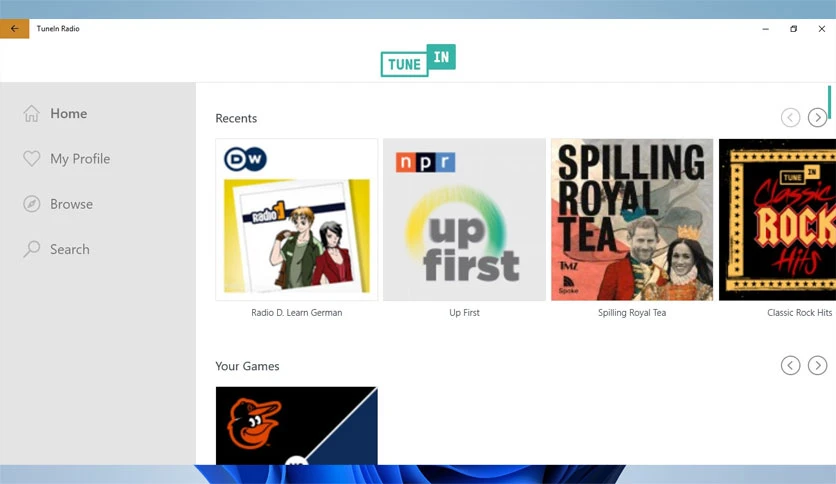Open the NPR Up First thumbnail
This screenshot has height=484, width=836.
click(x=464, y=220)
